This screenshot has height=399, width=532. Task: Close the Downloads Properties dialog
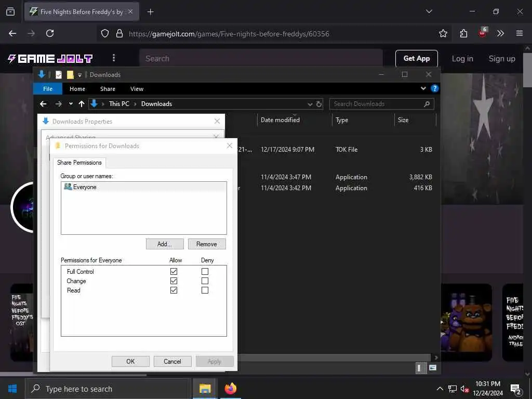tap(217, 121)
